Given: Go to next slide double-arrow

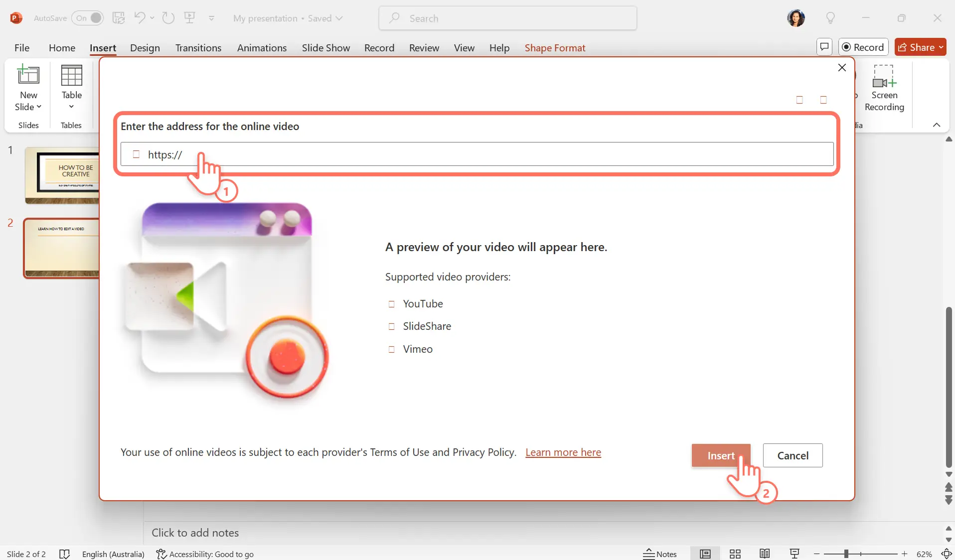Looking at the screenshot, I should [x=949, y=500].
